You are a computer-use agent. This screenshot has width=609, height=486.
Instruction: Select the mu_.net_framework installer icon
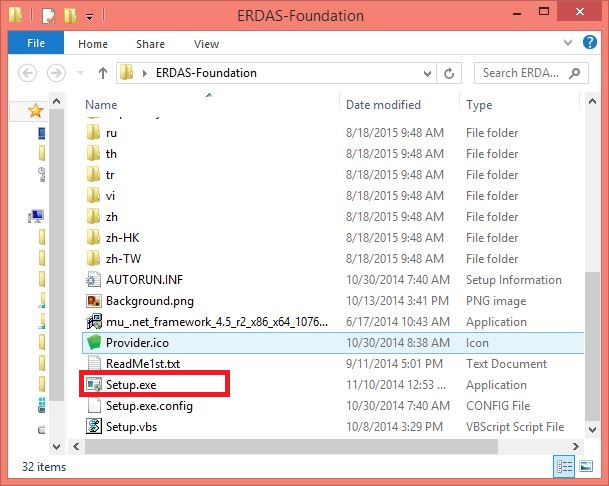94,321
